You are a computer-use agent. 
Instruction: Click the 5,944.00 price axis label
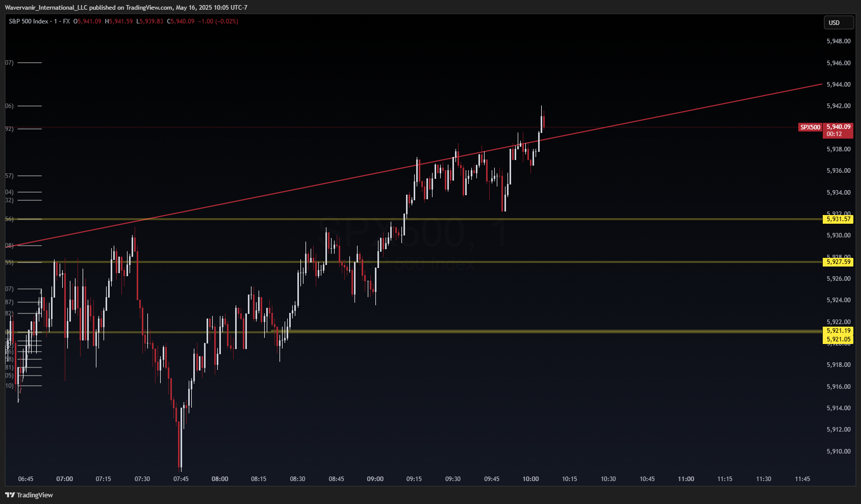[839, 85]
